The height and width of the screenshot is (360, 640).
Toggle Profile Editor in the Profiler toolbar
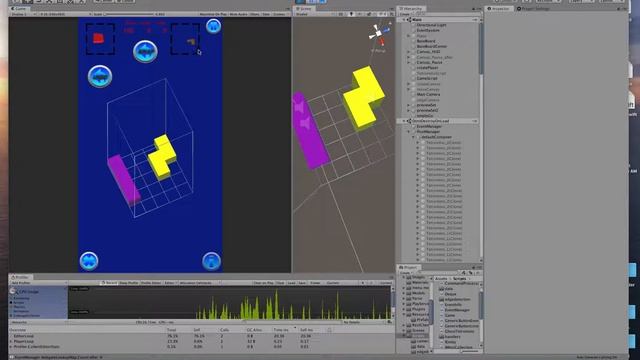151,282
